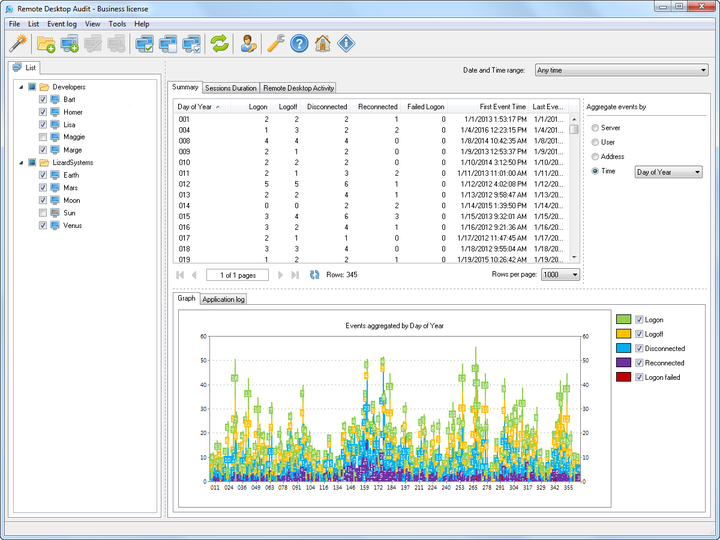Open the Event log menu
The height and width of the screenshot is (540, 720).
(62, 24)
